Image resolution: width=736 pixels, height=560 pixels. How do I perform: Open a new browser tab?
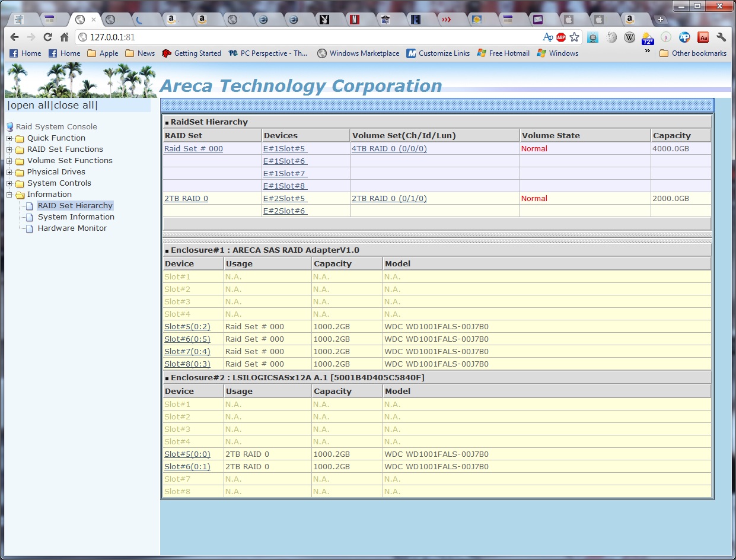click(661, 20)
